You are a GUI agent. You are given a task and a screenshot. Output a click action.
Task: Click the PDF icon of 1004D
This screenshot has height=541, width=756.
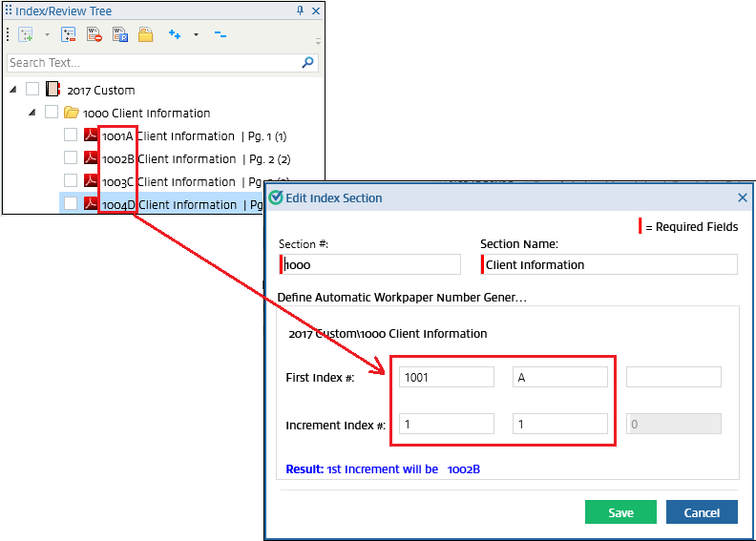tap(91, 203)
